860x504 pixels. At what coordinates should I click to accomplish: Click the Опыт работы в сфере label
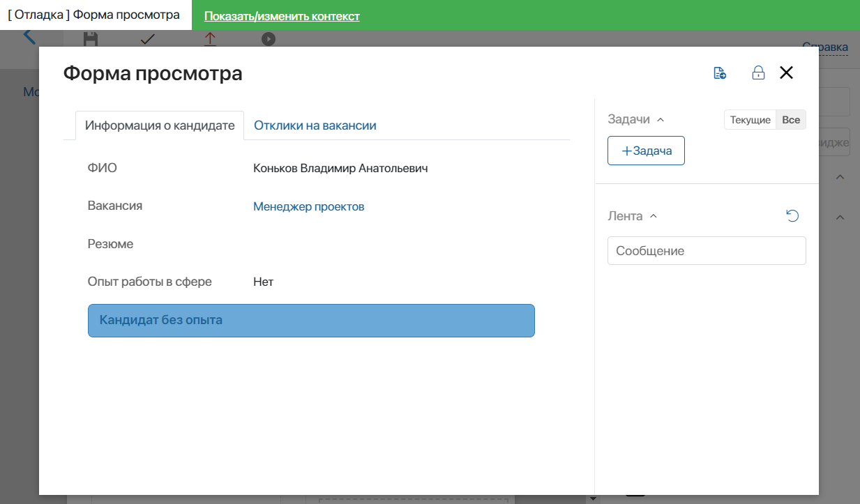pos(149,282)
